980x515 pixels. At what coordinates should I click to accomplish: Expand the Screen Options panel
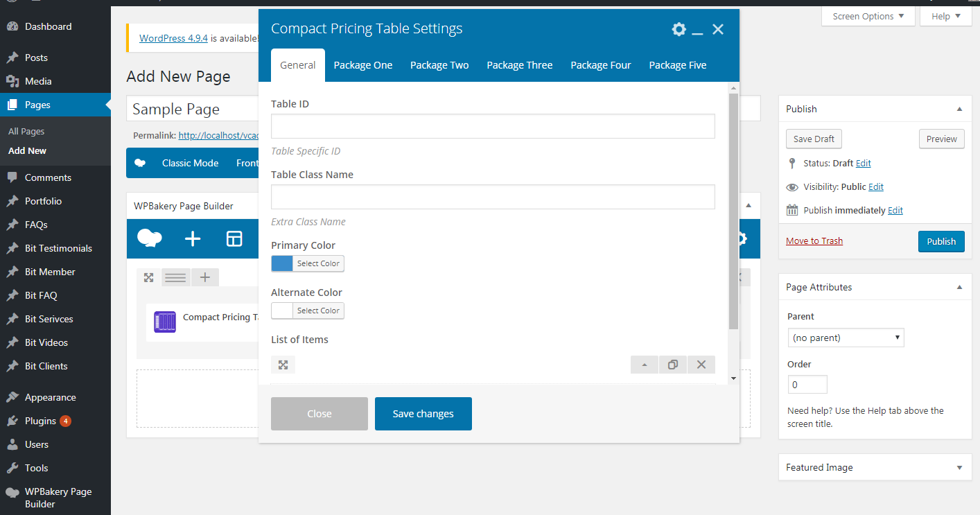pyautogui.click(x=868, y=16)
